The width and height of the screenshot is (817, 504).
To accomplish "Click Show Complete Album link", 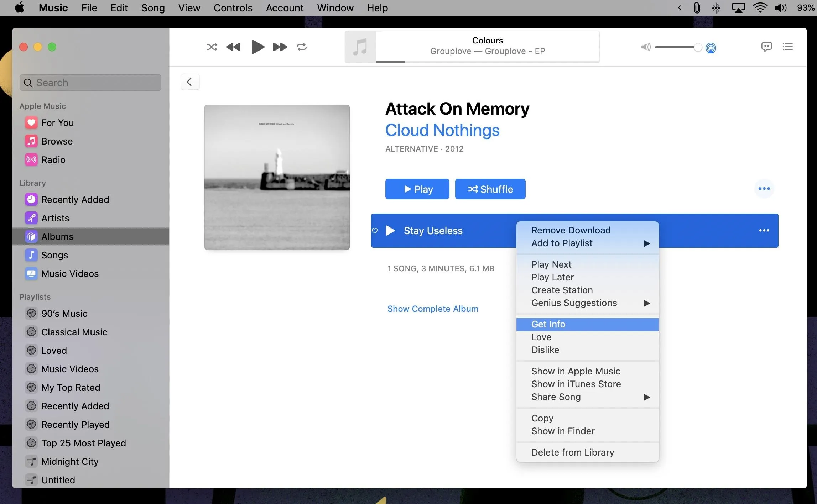I will tap(433, 309).
